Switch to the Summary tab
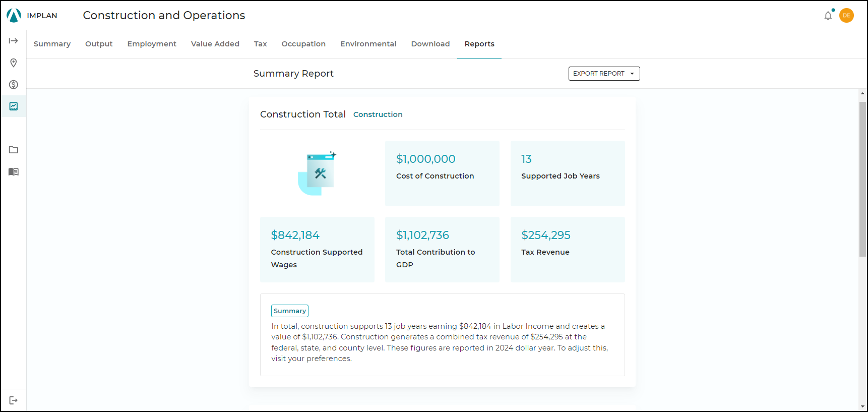The width and height of the screenshot is (868, 412). [52, 44]
